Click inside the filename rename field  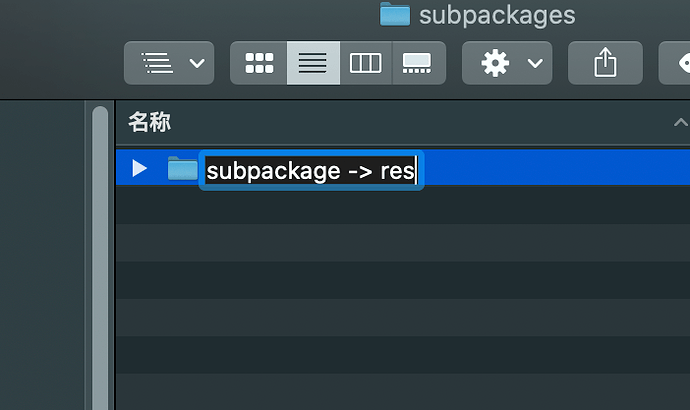(310, 170)
